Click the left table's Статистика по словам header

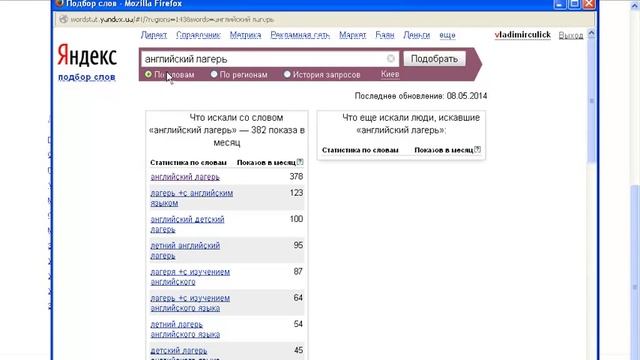pyautogui.click(x=188, y=162)
